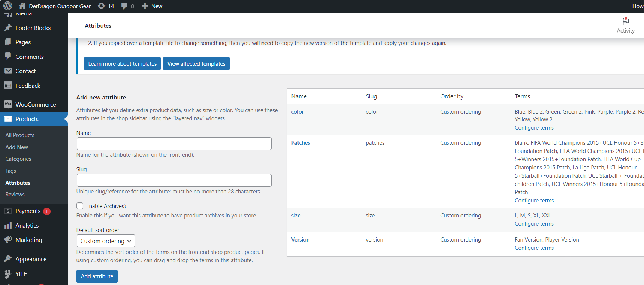The width and height of the screenshot is (644, 285).
Task: Go to All Products submenu item
Action: (x=20, y=135)
